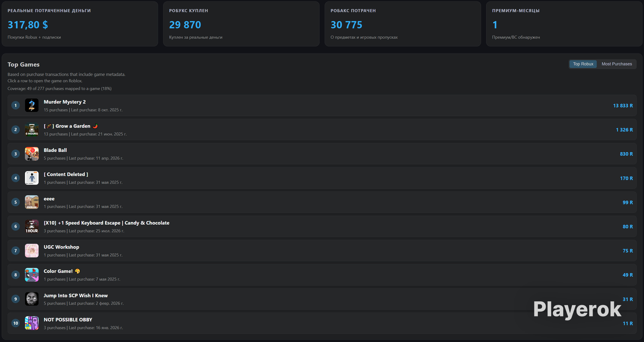Image resolution: width=644 pixels, height=342 pixels.
Task: Click the 317,80 $ real money value
Action: coord(28,25)
